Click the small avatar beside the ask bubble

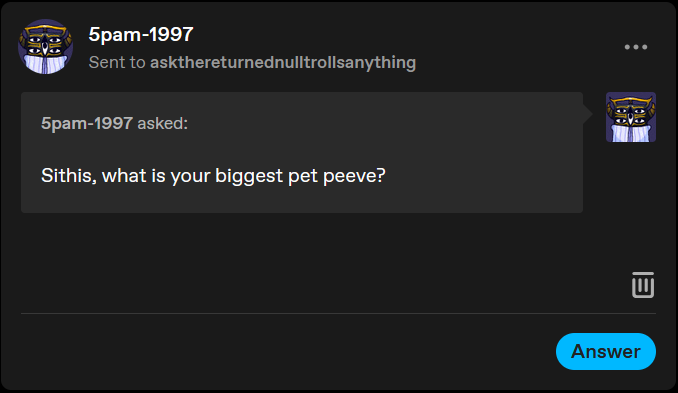point(630,117)
